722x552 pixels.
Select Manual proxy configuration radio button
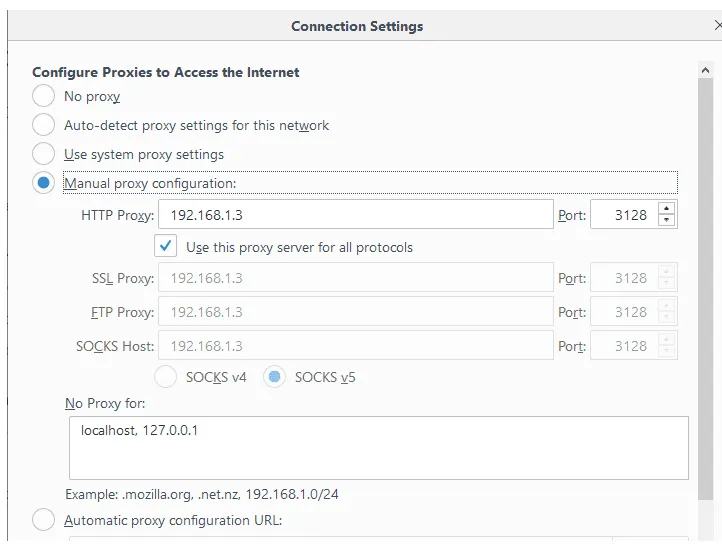pos(43,183)
